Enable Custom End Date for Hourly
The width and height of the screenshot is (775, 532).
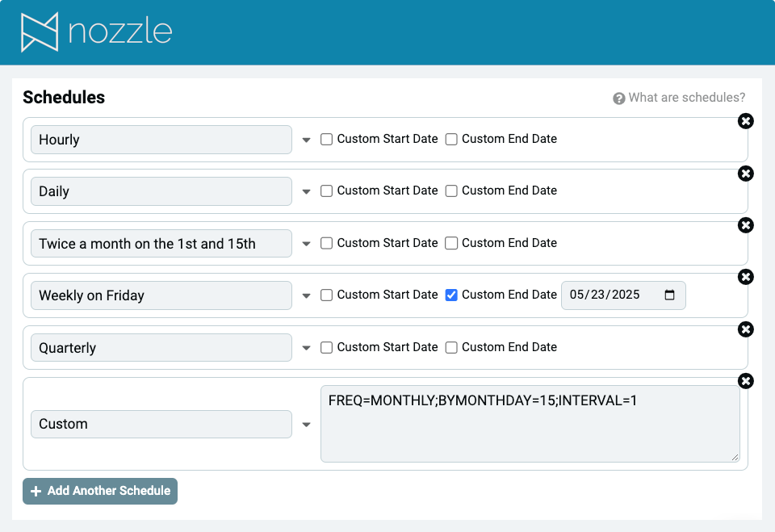coord(451,140)
